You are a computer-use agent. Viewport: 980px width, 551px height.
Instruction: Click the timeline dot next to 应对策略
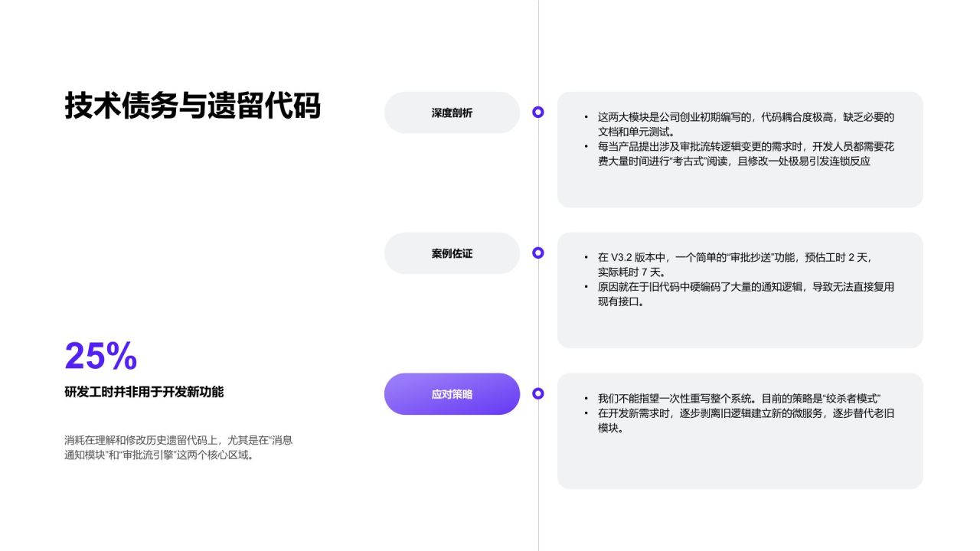pyautogui.click(x=538, y=393)
